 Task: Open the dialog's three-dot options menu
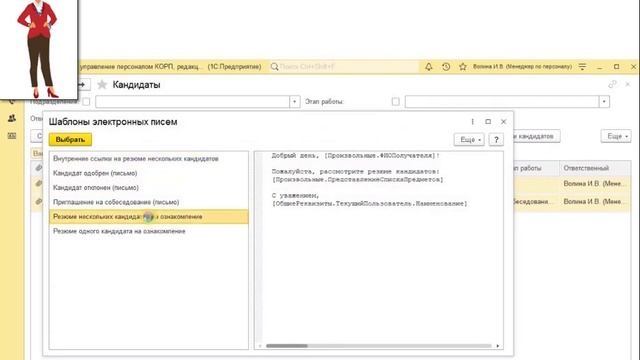coord(472,122)
